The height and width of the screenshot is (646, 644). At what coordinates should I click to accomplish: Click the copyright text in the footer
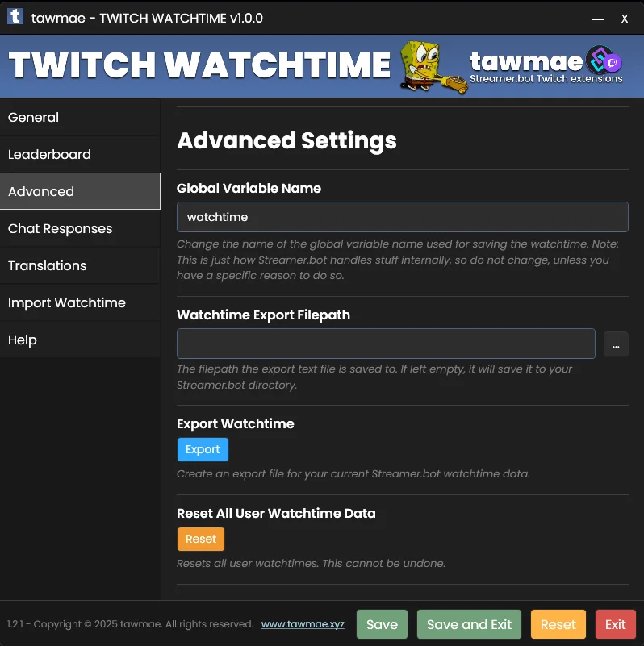coord(130,624)
